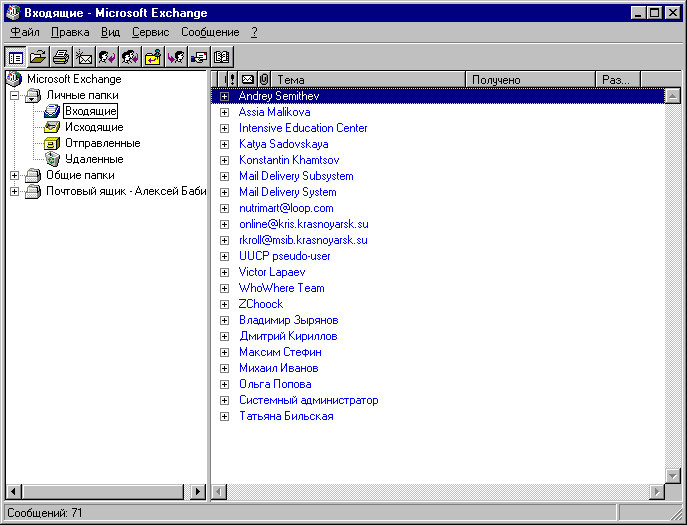Sort by envelope item type column header

(x=248, y=79)
